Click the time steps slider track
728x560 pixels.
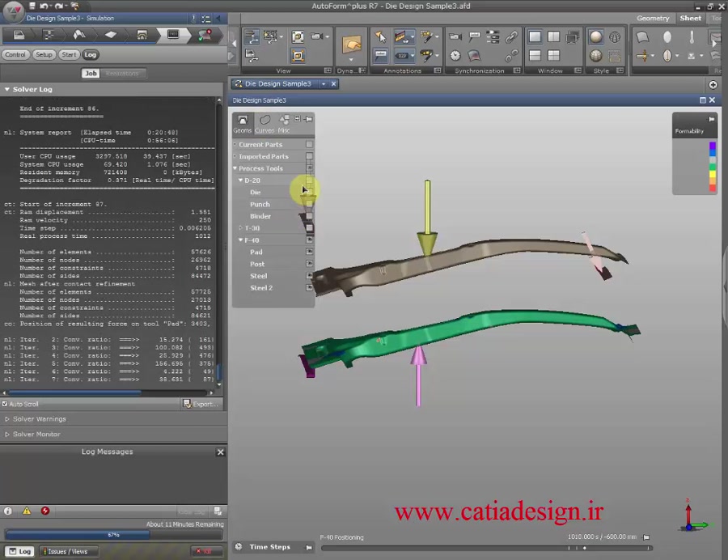486,548
